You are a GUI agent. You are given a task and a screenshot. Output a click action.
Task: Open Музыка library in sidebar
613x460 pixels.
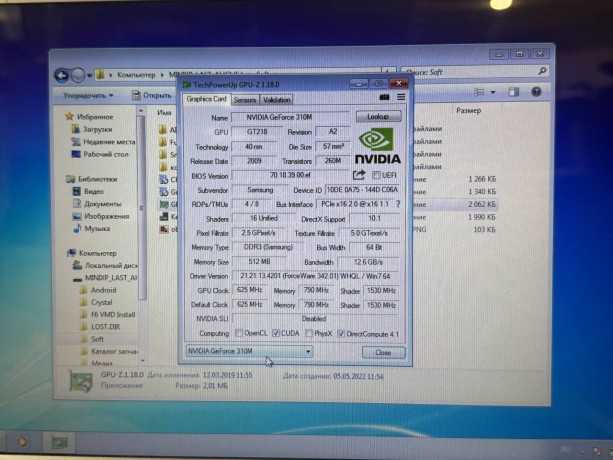92,229
